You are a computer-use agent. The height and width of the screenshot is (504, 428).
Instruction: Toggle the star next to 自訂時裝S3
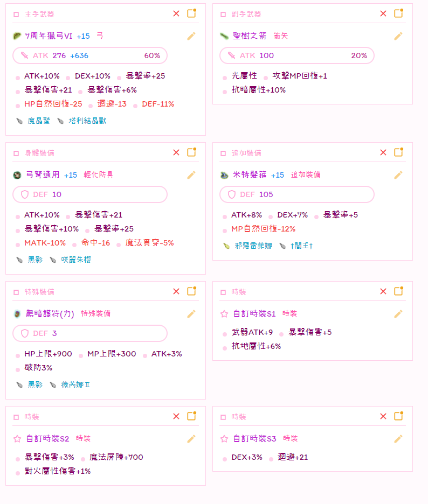click(224, 439)
